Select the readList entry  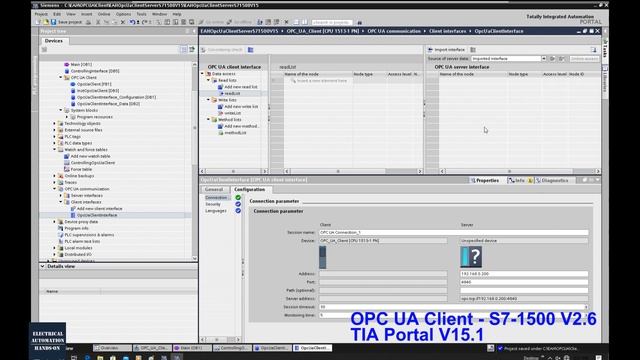click(232, 93)
